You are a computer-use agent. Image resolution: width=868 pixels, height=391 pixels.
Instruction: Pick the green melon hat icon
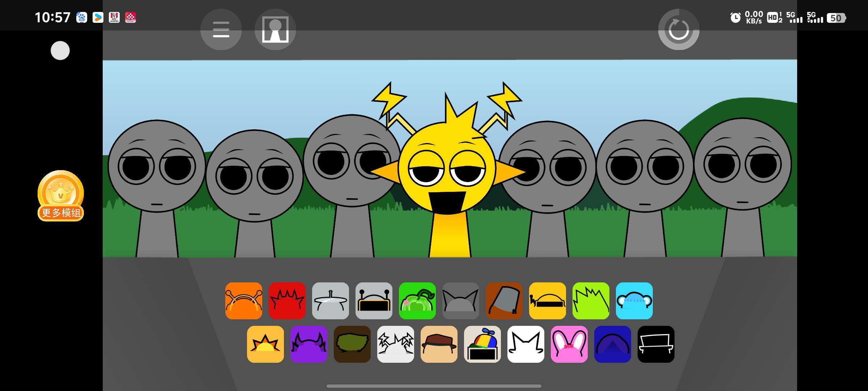[x=417, y=301]
